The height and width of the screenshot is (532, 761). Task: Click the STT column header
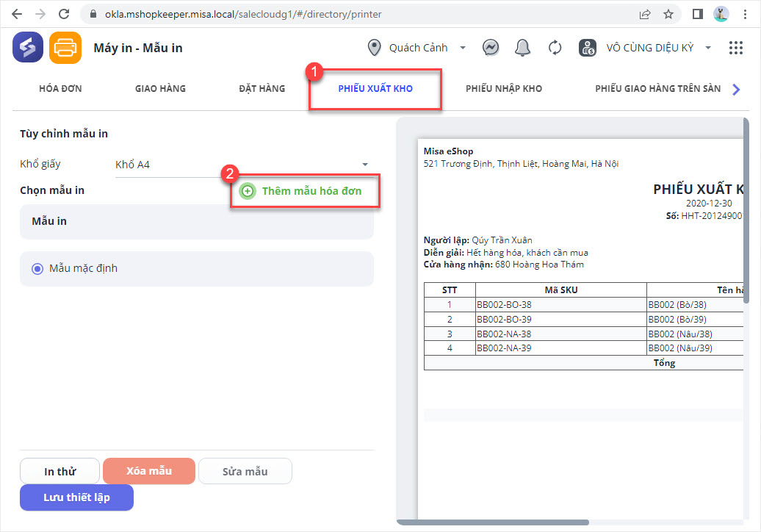coord(450,290)
